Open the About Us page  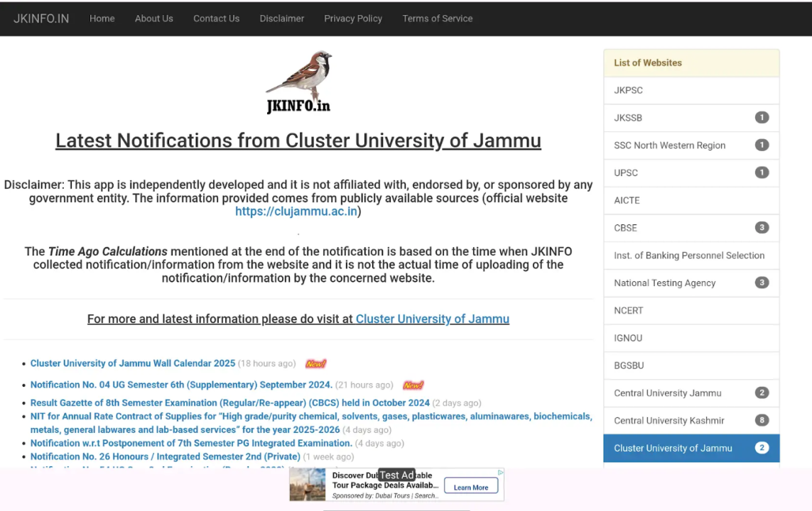[x=153, y=18]
